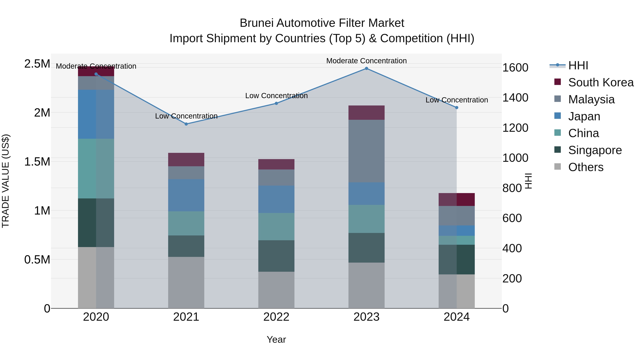Select the 2021 HHI data point
The height and width of the screenshot is (362, 644).
point(186,124)
